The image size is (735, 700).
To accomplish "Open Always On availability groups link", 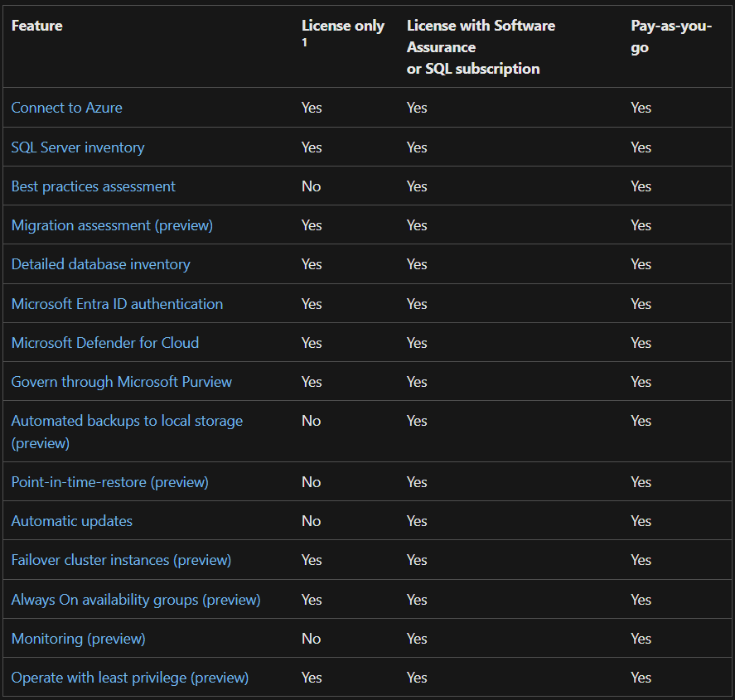I will click(136, 600).
